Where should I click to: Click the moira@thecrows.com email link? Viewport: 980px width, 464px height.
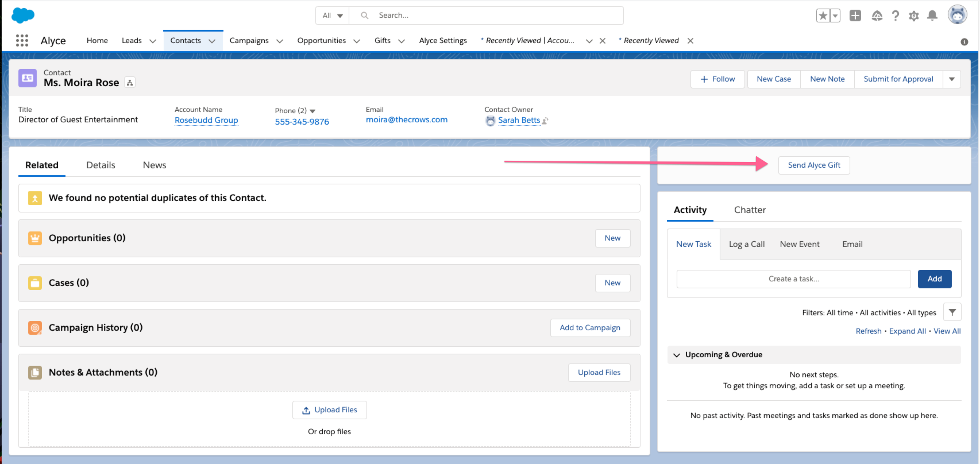[407, 120]
